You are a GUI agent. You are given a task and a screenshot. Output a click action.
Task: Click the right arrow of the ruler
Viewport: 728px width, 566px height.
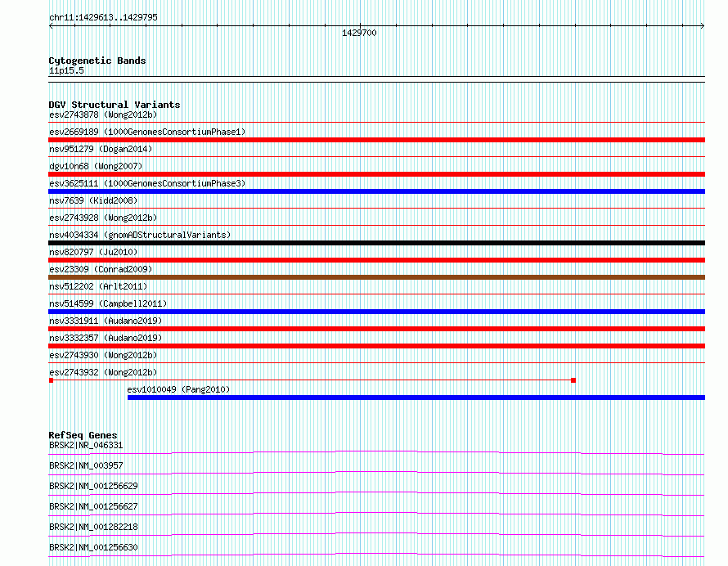tap(703, 25)
